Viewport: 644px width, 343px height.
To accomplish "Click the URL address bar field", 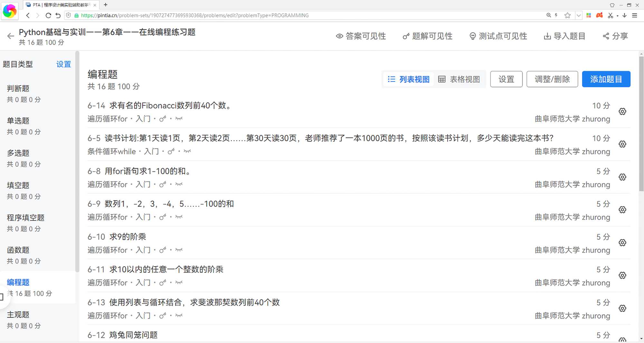I will 290,15.
